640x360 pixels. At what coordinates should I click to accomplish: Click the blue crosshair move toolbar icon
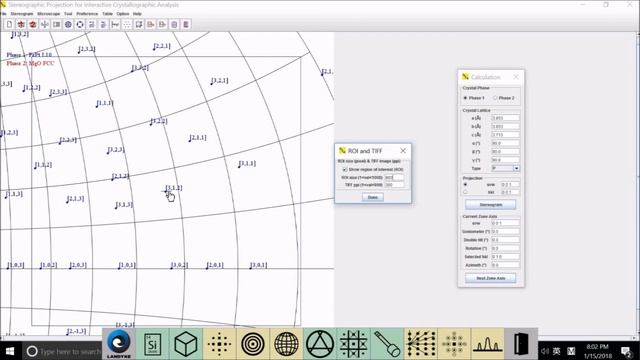point(44,24)
